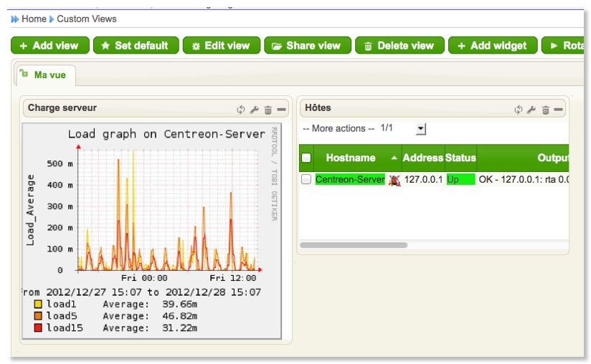Screen dimensions: 591x364
Task: Click the Hôtes widget title
Action: pyautogui.click(x=318, y=108)
